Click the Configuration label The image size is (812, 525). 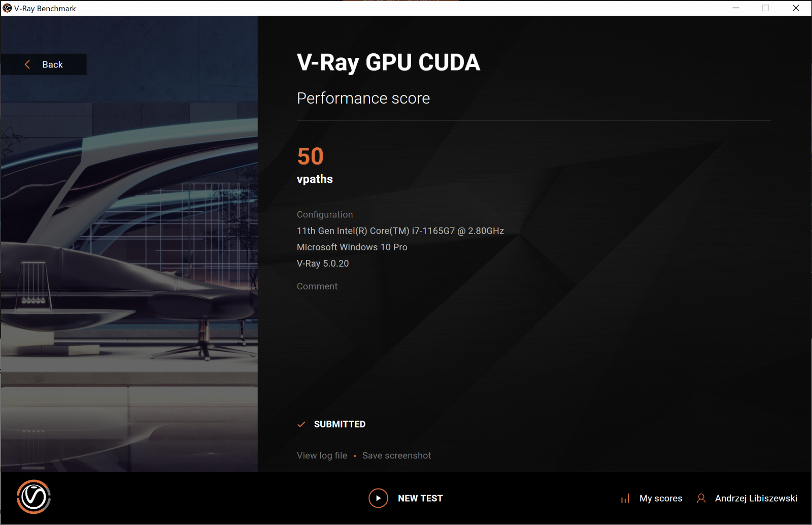(325, 215)
